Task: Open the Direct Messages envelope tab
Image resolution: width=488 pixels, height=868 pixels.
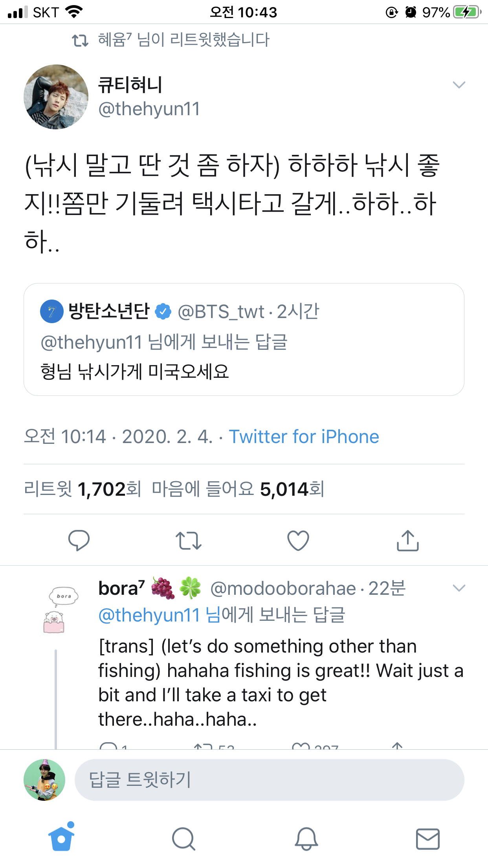Action: 427,839
